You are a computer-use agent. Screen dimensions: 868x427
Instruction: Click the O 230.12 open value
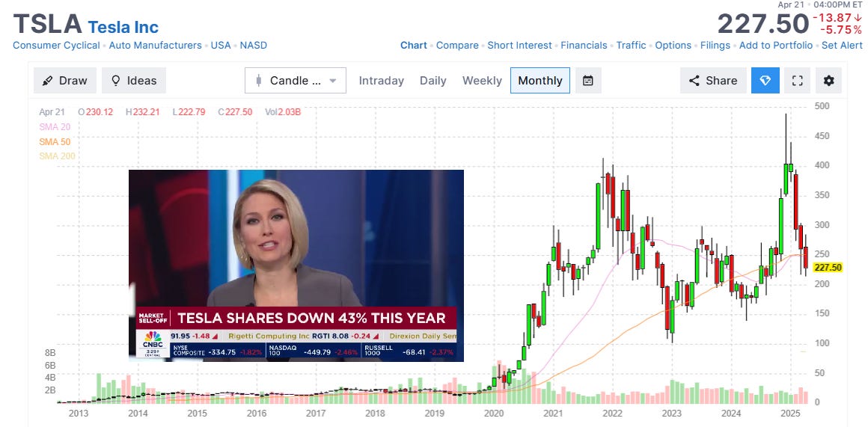click(x=96, y=112)
